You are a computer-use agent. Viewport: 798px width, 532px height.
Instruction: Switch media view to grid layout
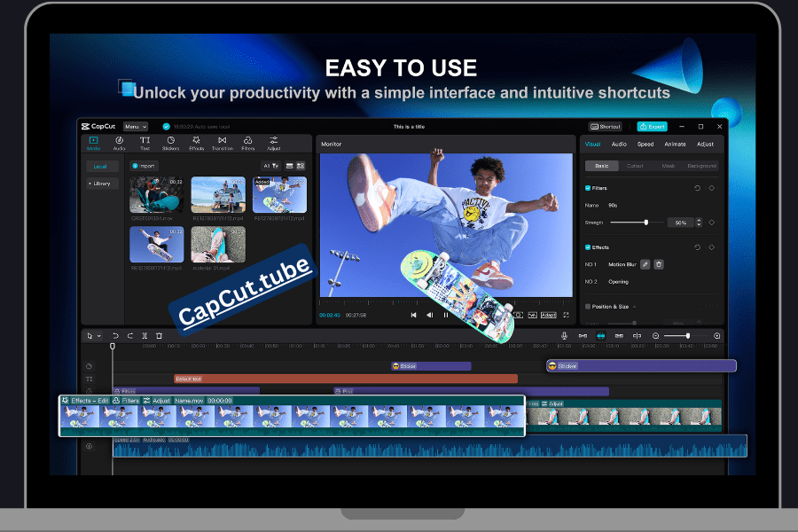click(301, 166)
